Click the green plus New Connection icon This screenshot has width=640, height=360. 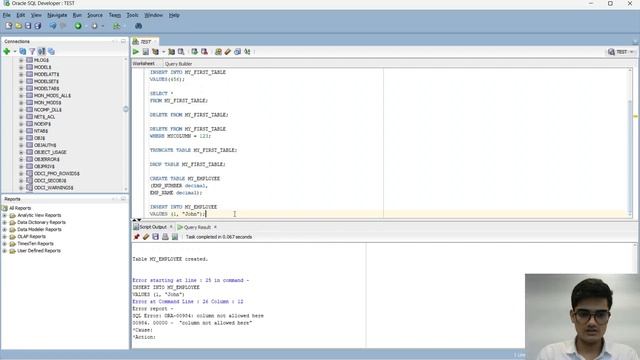tap(7, 51)
